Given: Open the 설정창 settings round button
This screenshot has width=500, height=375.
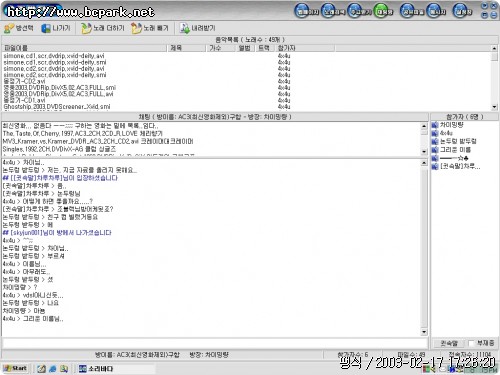Looking at the screenshot, I should [462, 11].
